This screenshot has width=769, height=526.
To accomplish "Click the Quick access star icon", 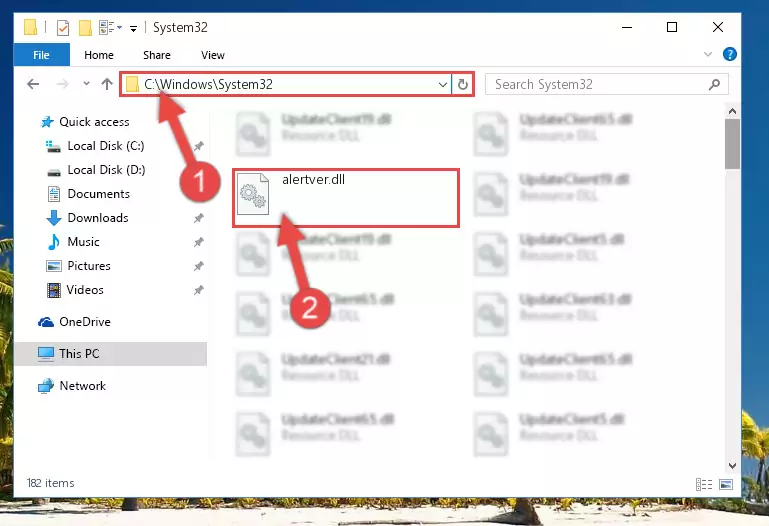I will [47, 122].
